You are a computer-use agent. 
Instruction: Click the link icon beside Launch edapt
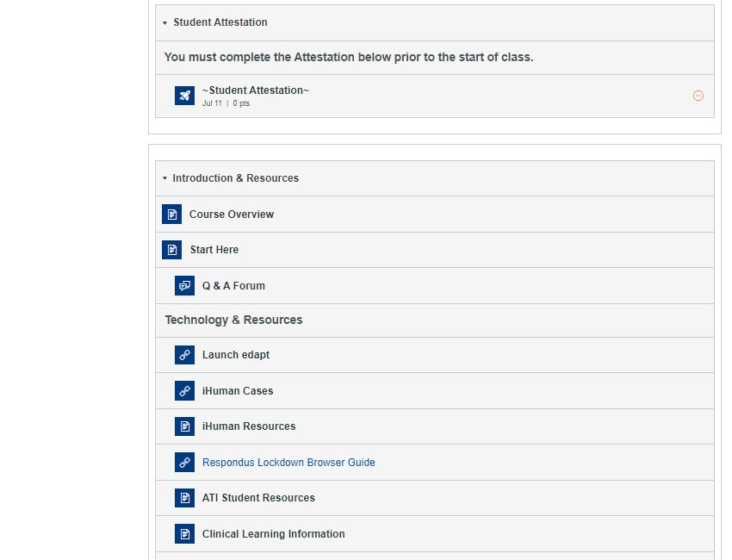point(184,355)
